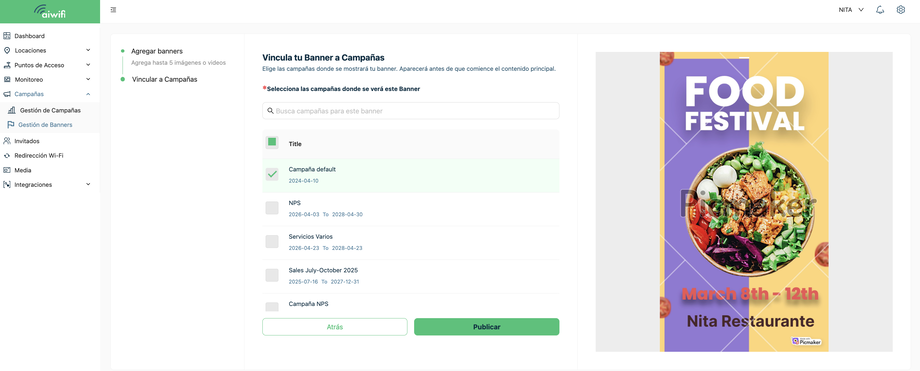Click the Campañas megaphone icon
Screen dimensions: 920x371
(7, 94)
